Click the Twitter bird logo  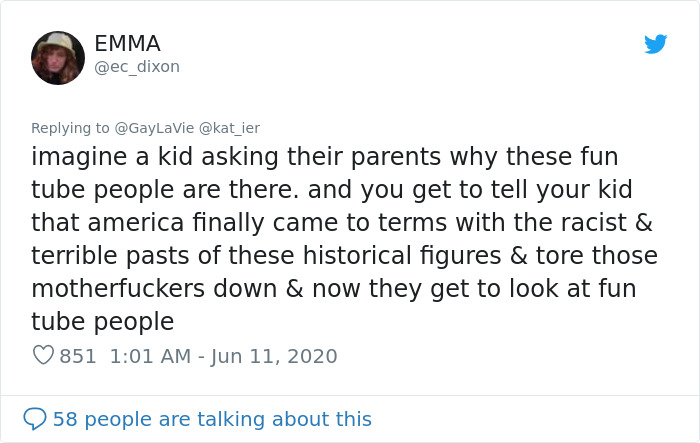[x=655, y=45]
